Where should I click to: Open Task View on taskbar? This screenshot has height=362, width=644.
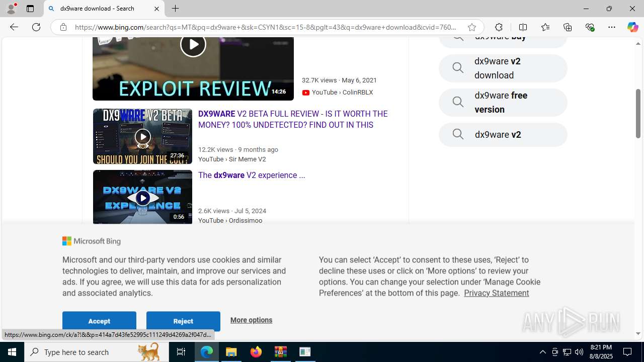pyautogui.click(x=181, y=352)
